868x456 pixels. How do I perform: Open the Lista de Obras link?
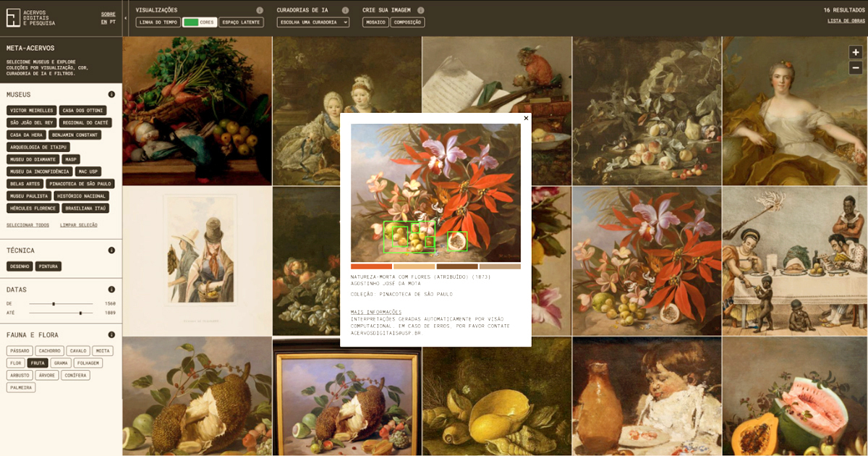point(846,21)
